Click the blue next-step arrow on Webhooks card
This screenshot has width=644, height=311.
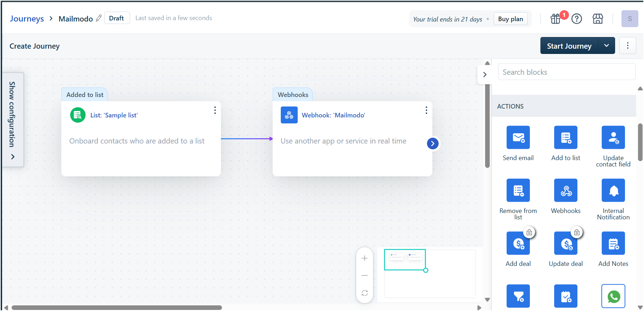click(x=433, y=144)
